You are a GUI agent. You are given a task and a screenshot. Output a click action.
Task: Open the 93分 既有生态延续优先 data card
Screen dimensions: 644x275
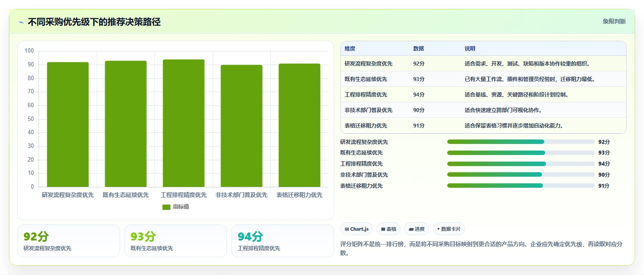[176, 241]
